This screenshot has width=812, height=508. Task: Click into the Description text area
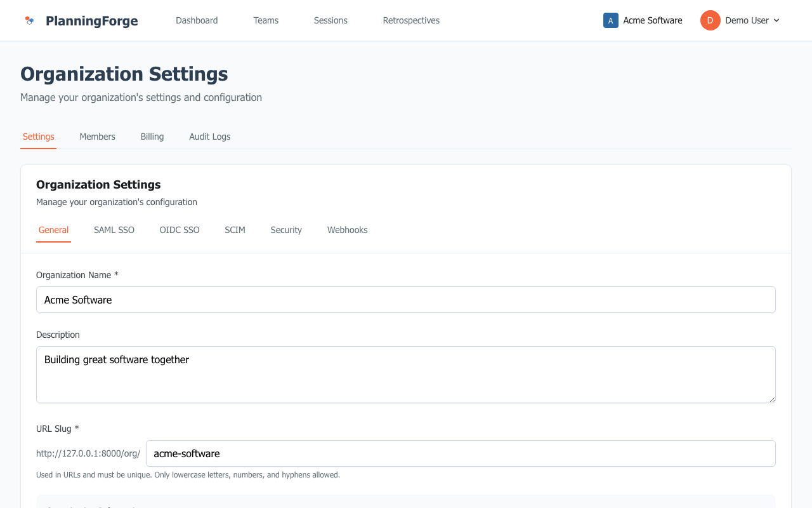[406, 375]
